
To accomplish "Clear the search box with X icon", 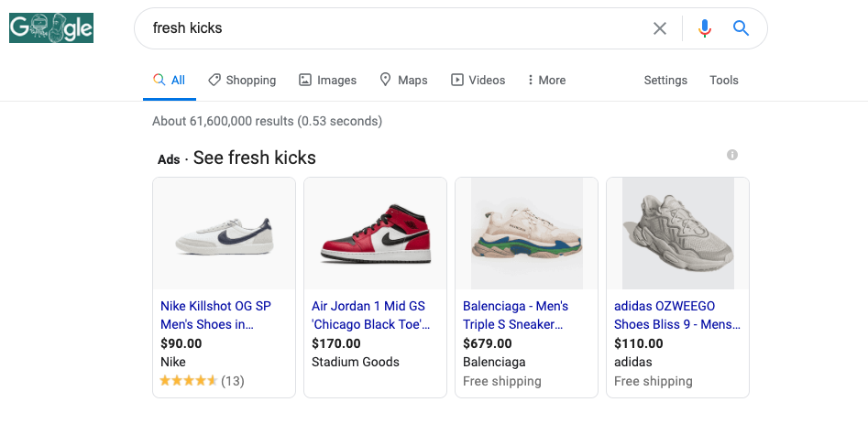I will [660, 28].
